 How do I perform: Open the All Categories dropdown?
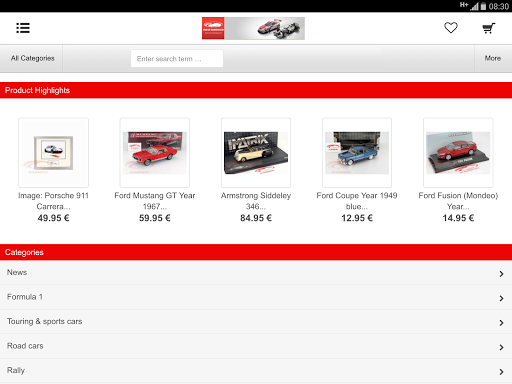click(x=32, y=58)
